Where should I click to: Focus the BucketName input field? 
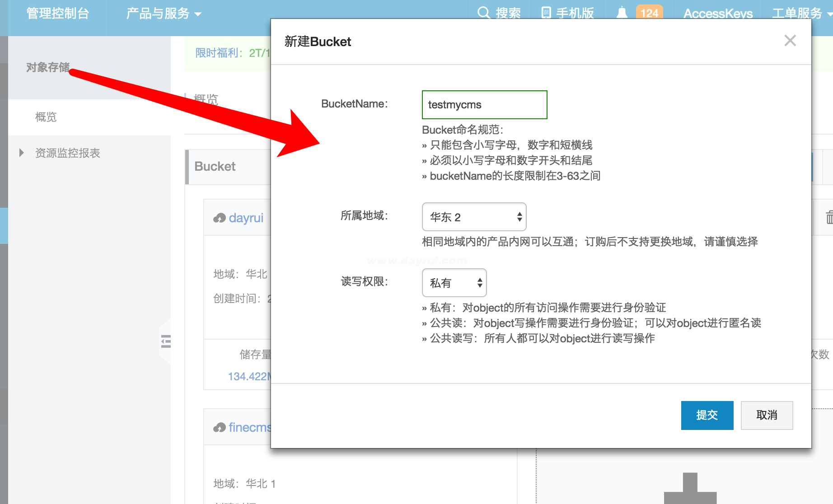(484, 105)
